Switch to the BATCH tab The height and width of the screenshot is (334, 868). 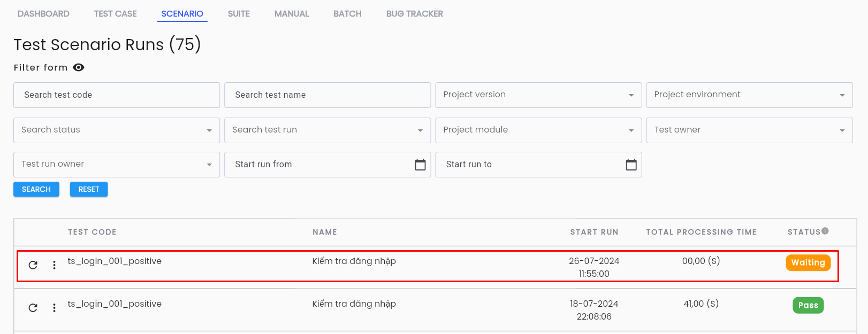[347, 14]
